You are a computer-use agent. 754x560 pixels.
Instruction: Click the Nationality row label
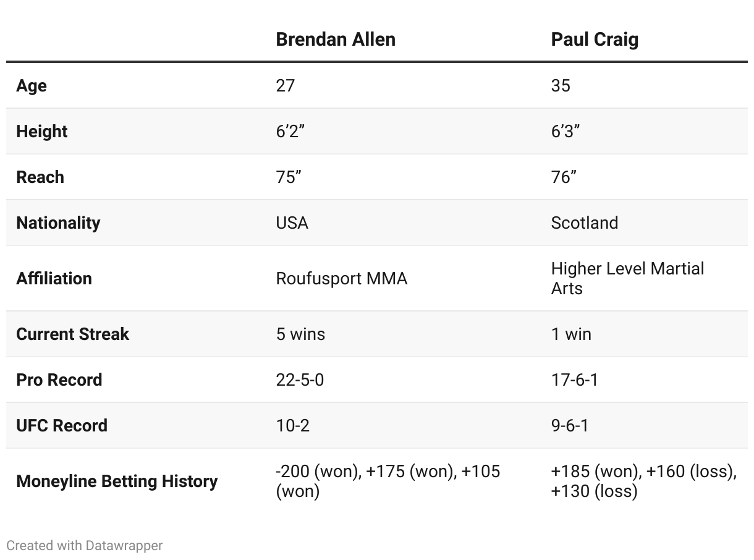point(58,223)
